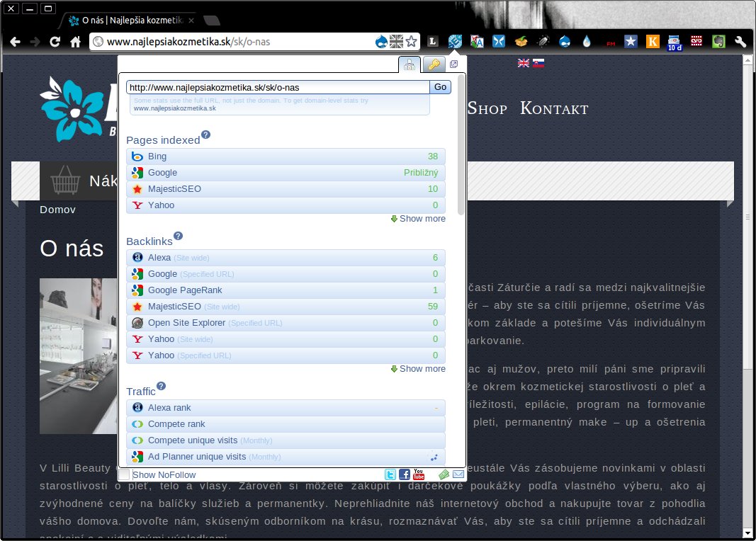Viewport: 756px width, 541px height.
Task: Open help for Backlinks section
Action: 178,236
